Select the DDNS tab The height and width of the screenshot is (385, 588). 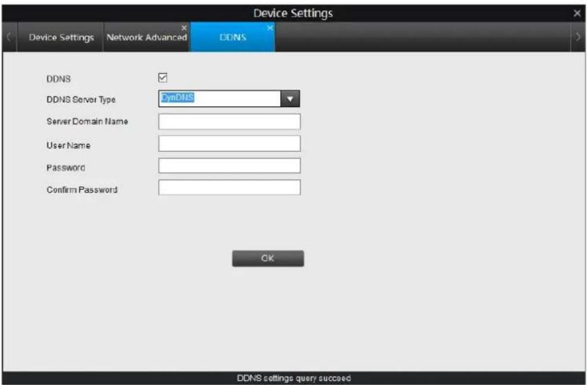coord(233,37)
